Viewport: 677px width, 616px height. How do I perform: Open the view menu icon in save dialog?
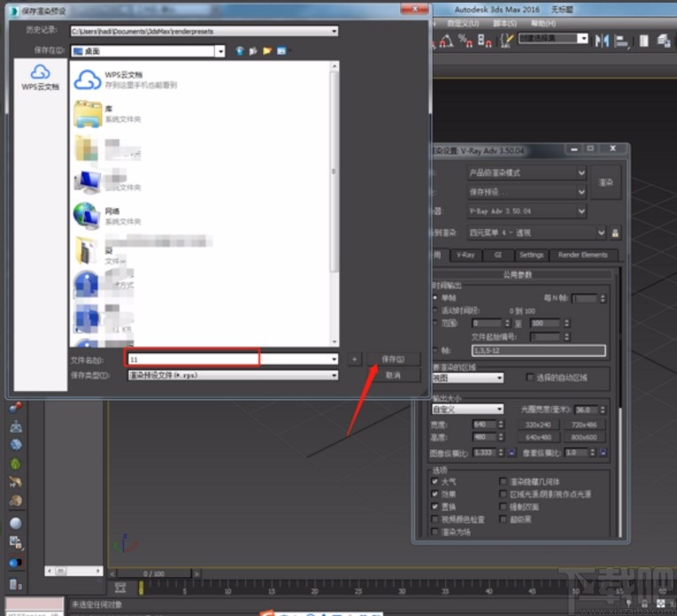point(281,51)
